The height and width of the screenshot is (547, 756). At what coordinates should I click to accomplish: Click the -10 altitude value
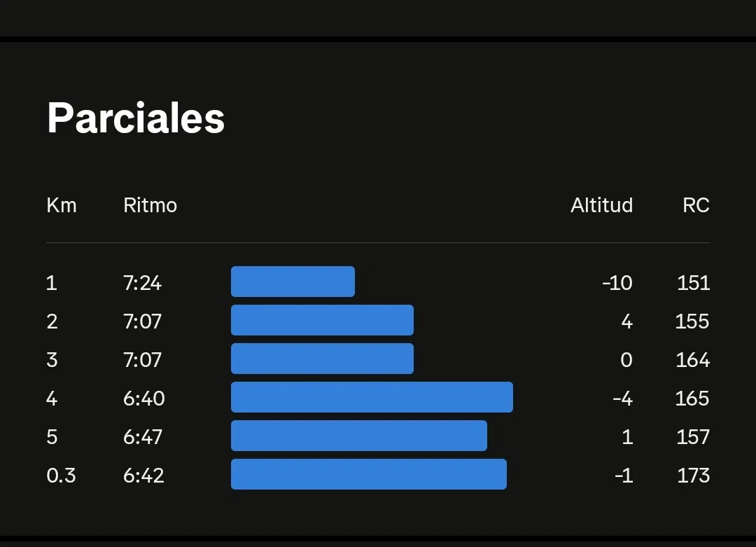pyautogui.click(x=617, y=283)
